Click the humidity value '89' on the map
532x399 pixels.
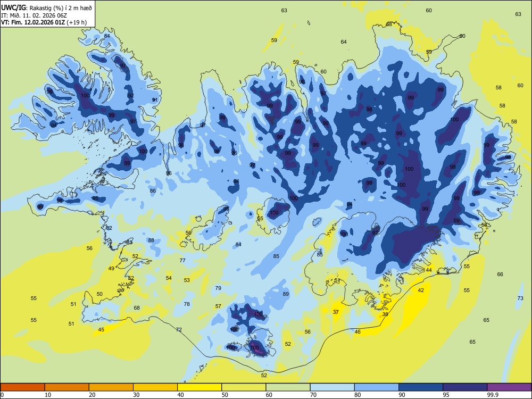click(286, 294)
